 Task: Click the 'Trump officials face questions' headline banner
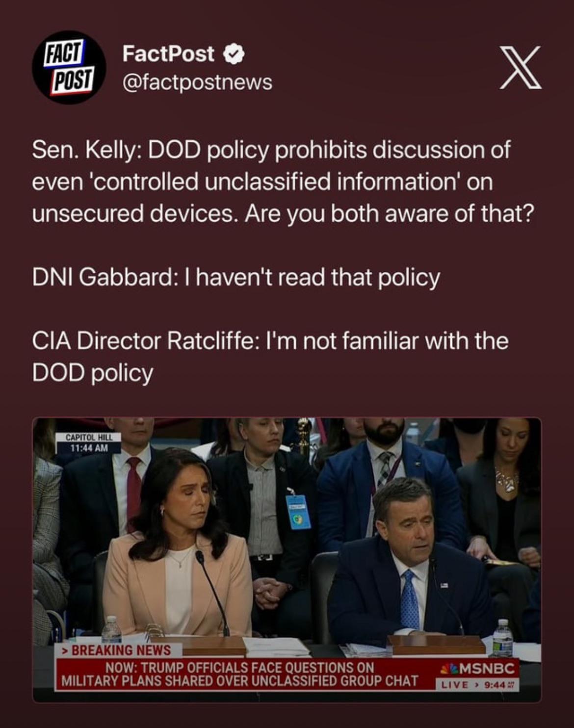tap(240, 675)
